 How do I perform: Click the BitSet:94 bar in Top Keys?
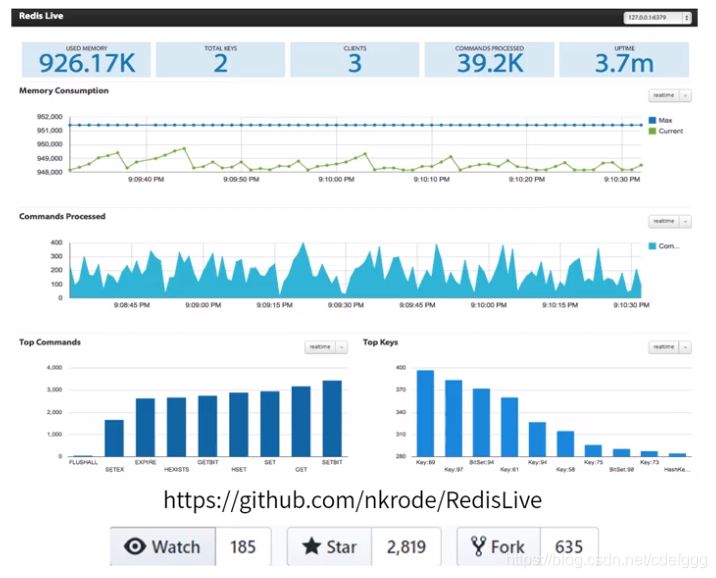click(481, 422)
